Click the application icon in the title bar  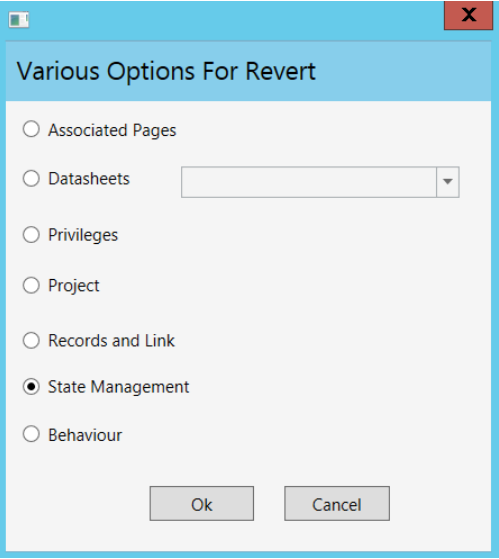[x=19, y=20]
